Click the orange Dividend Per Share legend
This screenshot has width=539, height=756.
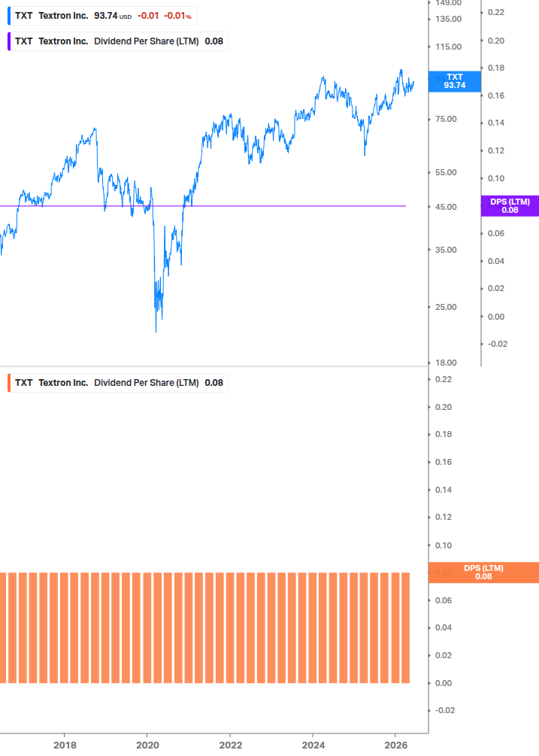point(118,383)
